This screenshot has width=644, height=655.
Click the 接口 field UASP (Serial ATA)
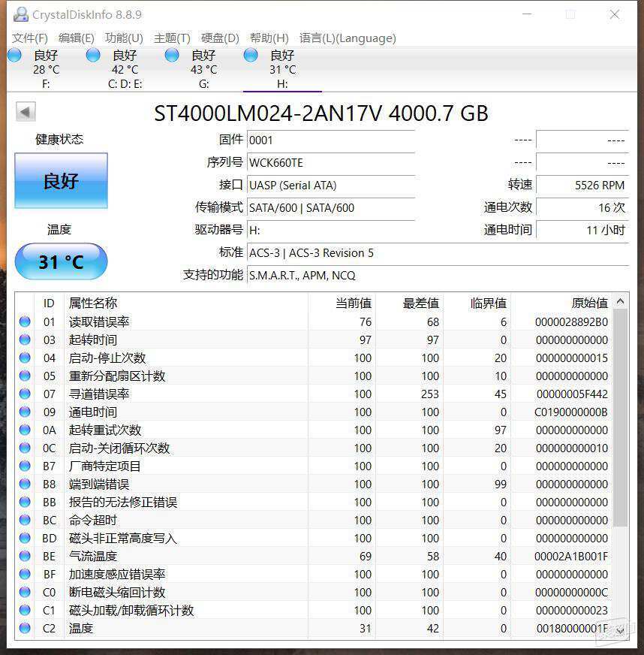(x=331, y=185)
